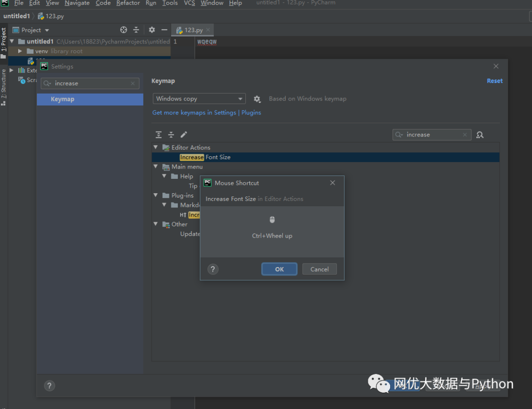Image resolution: width=532 pixels, height=409 pixels.
Task: Open the Code menu
Action: (103, 3)
